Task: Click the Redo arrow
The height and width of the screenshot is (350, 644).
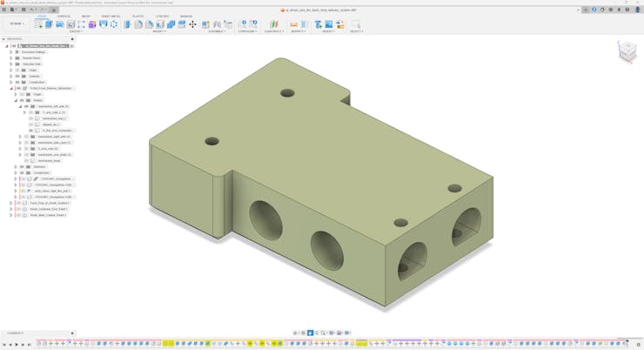Action: [x=43, y=10]
